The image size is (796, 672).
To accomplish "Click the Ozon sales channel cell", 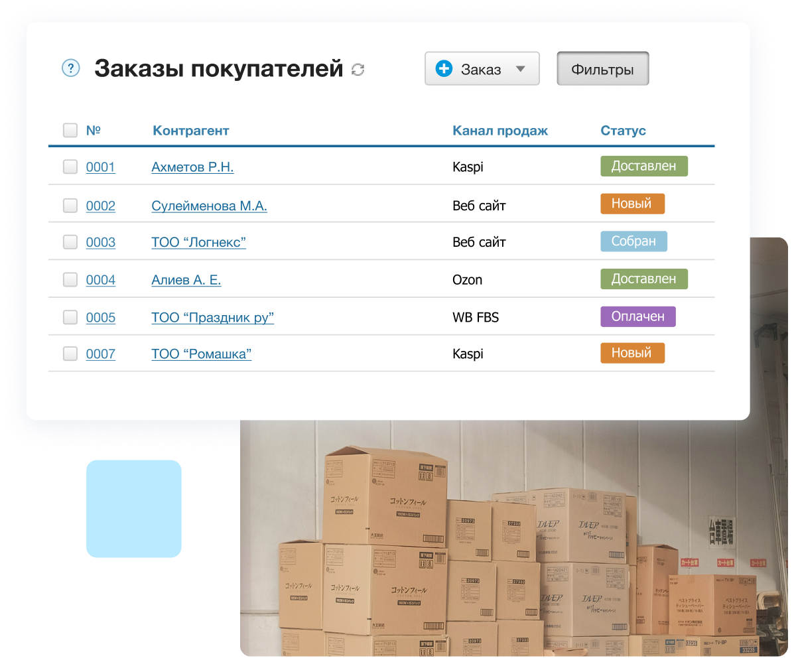I will click(x=467, y=280).
